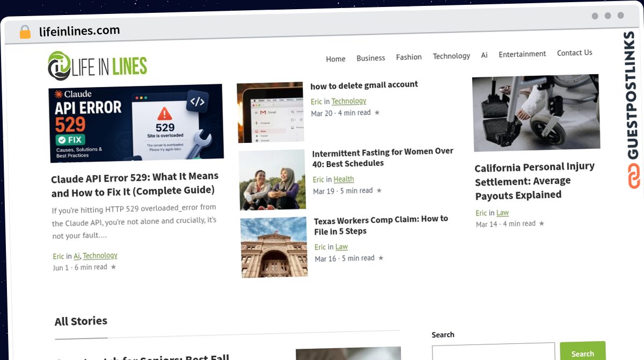
Task: Open the Entertainment menu item
Action: click(522, 54)
